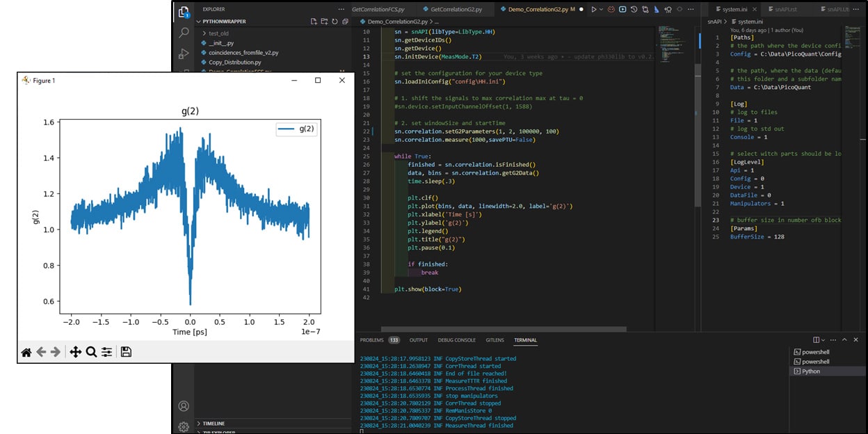Open the Timeline history icon in editor toolbar
The image size is (868, 434).
coord(634,9)
